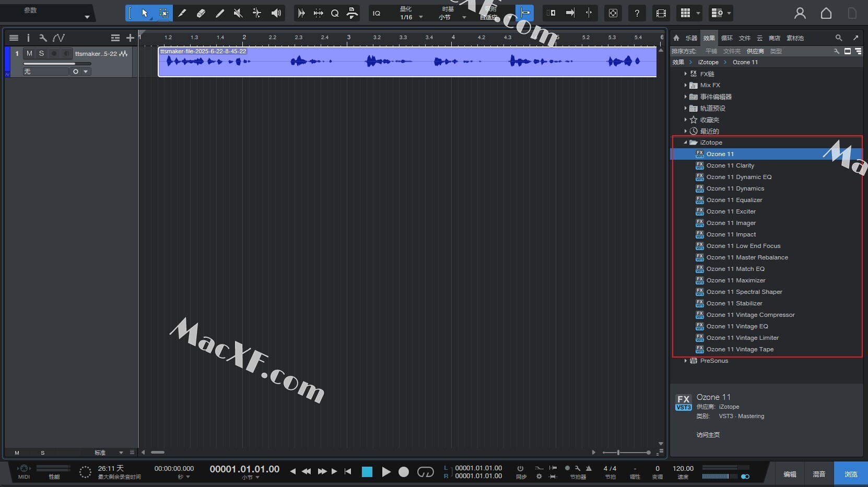The width and height of the screenshot is (868, 487).
Task: Select the Mute tool
Action: 238,13
